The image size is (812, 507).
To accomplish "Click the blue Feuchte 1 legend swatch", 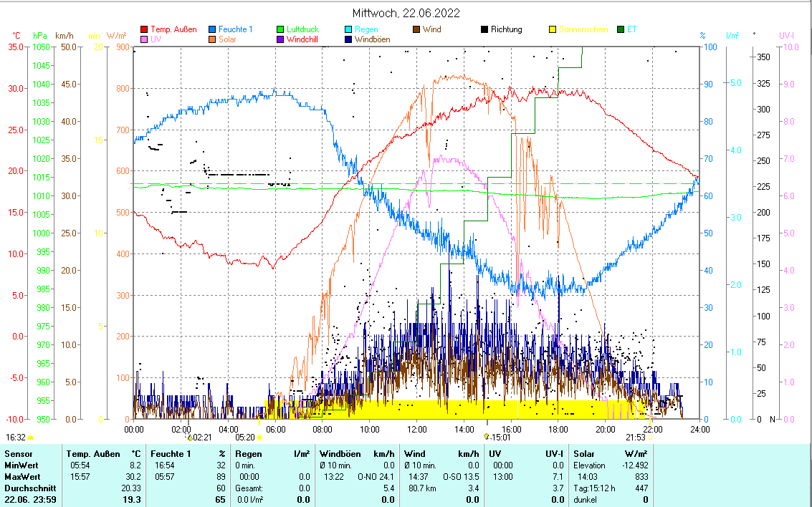I will [x=213, y=29].
